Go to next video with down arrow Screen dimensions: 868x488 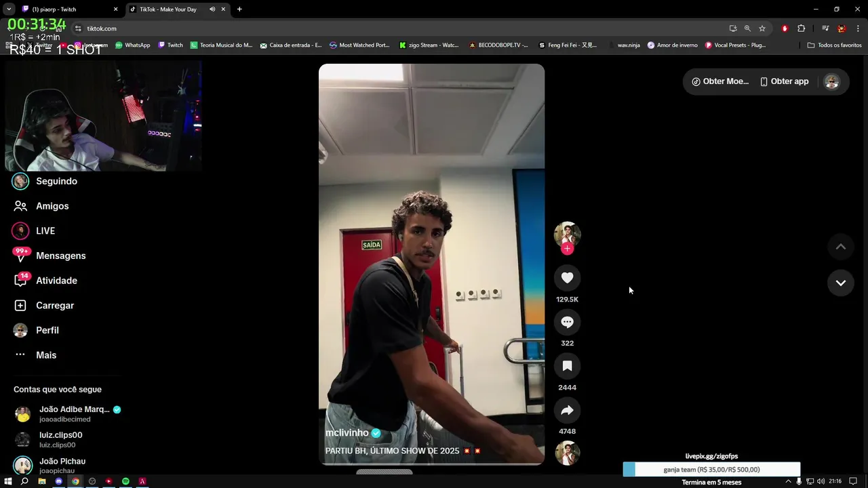tap(840, 283)
